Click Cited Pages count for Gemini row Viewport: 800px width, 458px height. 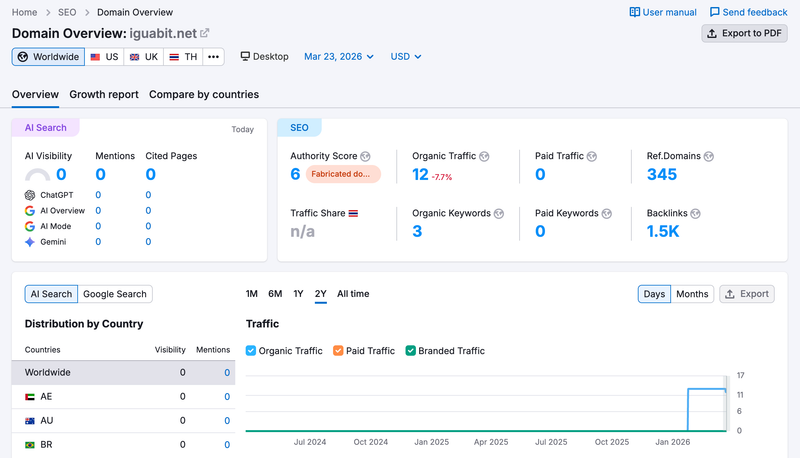tap(148, 242)
